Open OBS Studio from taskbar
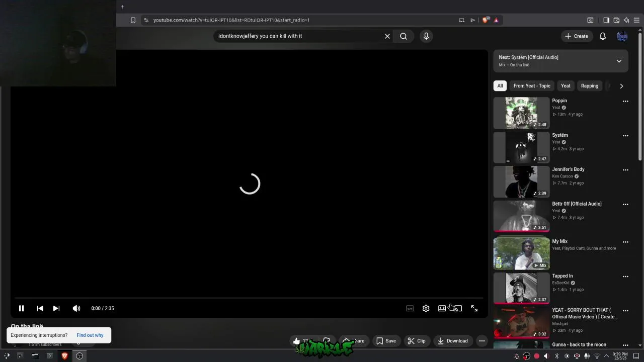644x362 pixels. (x=79, y=356)
